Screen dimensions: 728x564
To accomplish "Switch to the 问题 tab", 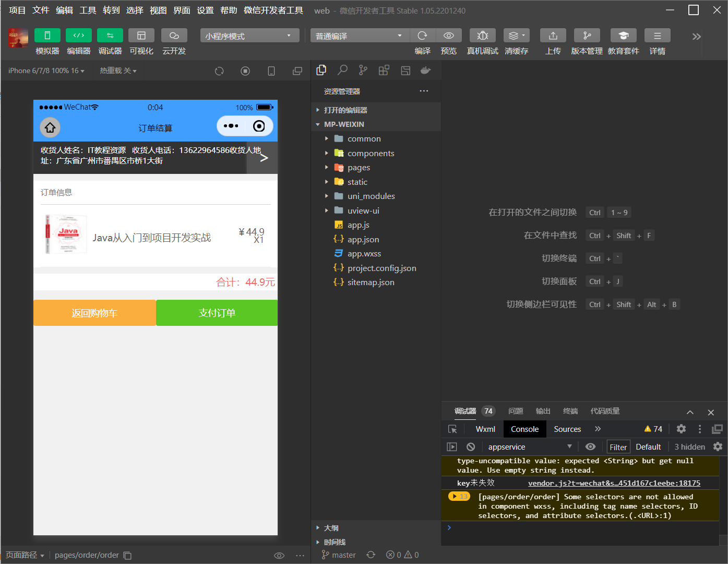I will click(516, 411).
